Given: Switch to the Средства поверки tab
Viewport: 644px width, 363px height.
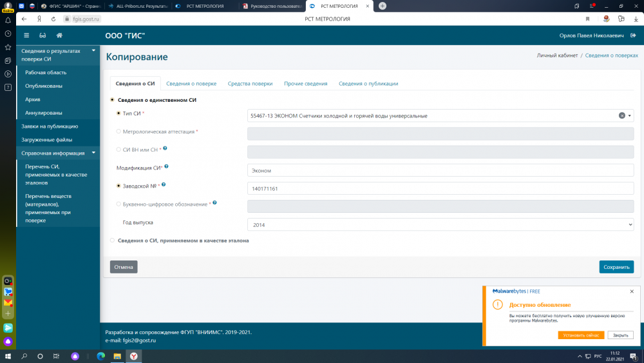Looking at the screenshot, I should (x=250, y=84).
